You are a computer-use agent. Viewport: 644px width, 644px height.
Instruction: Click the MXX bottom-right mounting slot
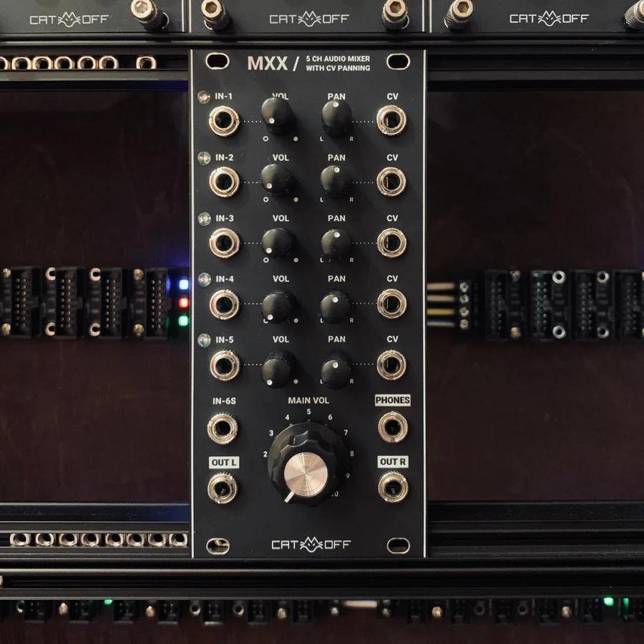398,546
